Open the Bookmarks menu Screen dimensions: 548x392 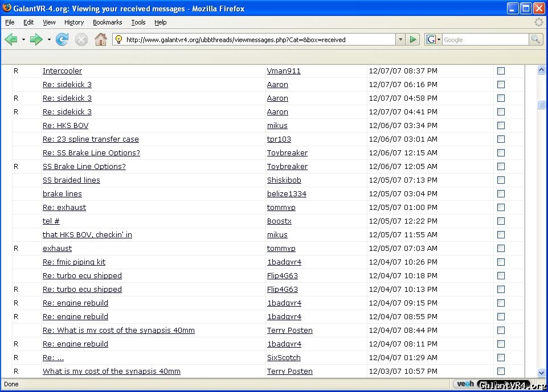click(107, 22)
